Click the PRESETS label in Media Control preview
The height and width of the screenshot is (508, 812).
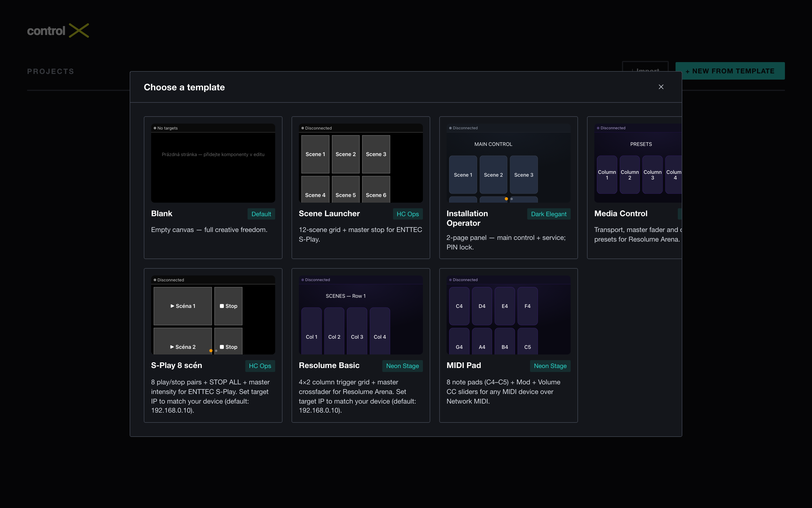pyautogui.click(x=641, y=144)
